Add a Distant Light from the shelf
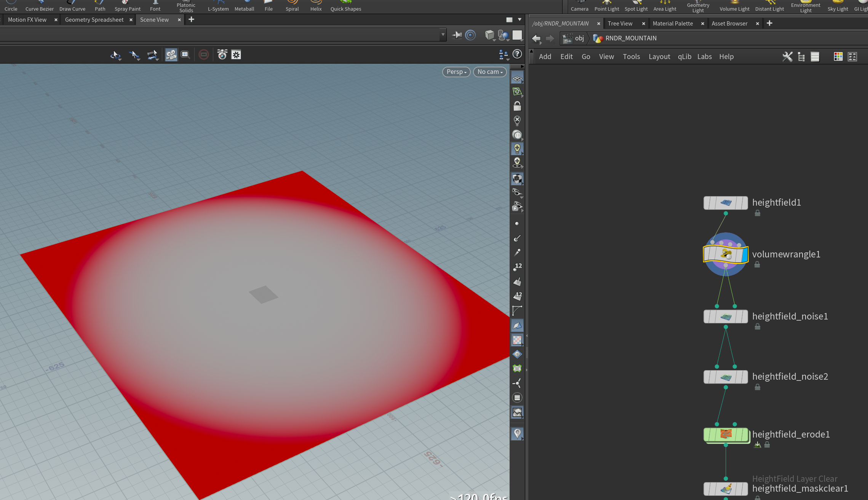 pyautogui.click(x=769, y=6)
